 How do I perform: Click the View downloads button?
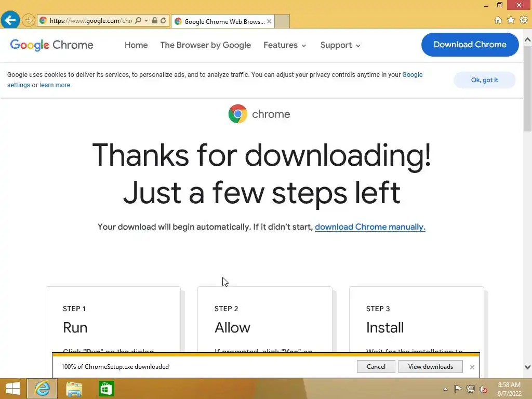coord(431,366)
